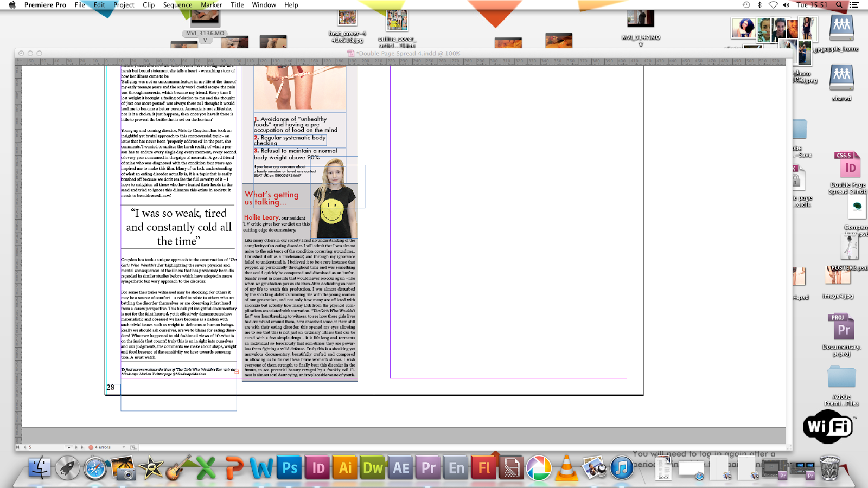Open the Sequence menu

[x=177, y=5]
